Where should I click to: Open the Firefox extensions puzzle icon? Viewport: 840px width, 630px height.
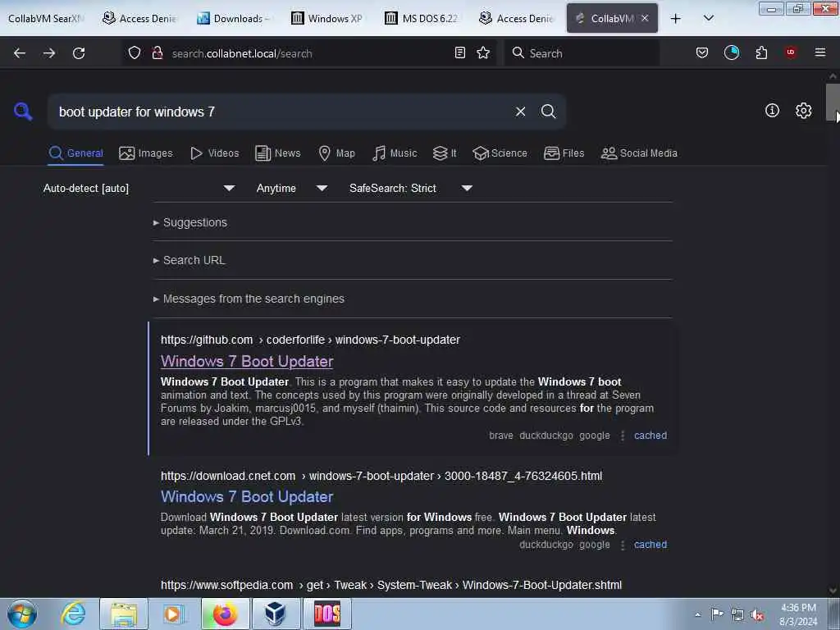(x=761, y=52)
